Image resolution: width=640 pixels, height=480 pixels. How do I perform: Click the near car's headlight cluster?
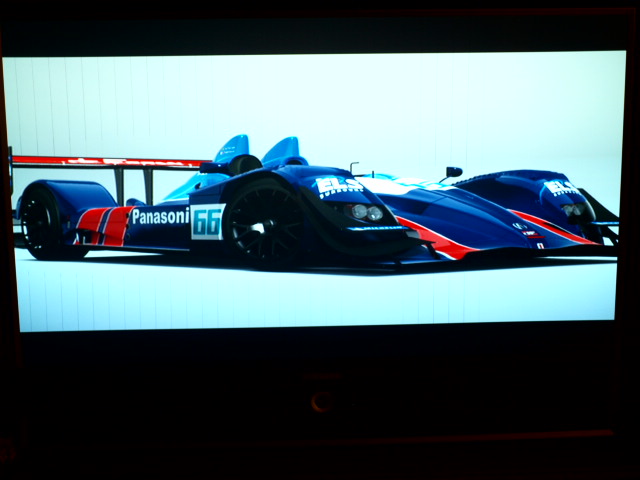pyautogui.click(x=367, y=212)
